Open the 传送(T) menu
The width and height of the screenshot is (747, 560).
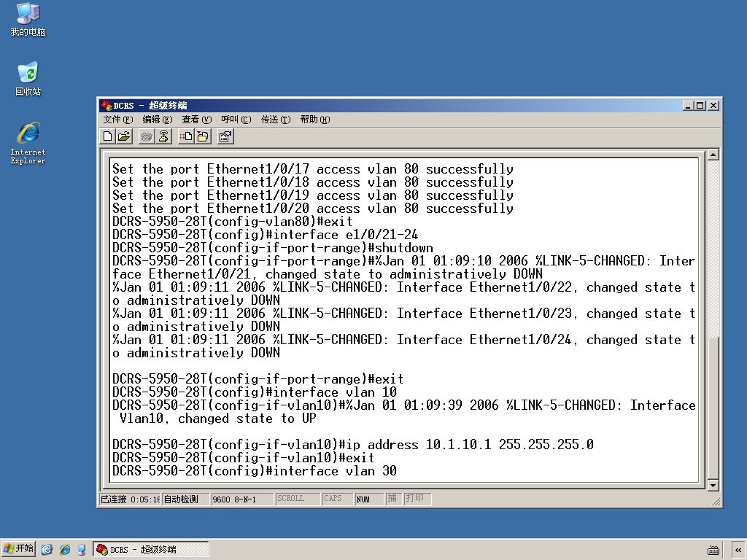click(275, 120)
